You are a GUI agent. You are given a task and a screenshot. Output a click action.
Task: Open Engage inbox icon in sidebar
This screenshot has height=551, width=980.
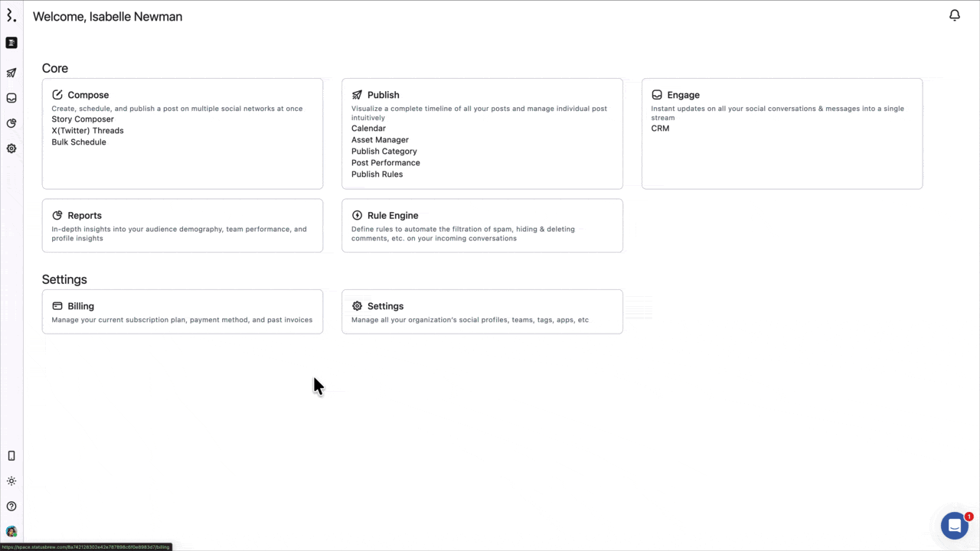pos(11,98)
